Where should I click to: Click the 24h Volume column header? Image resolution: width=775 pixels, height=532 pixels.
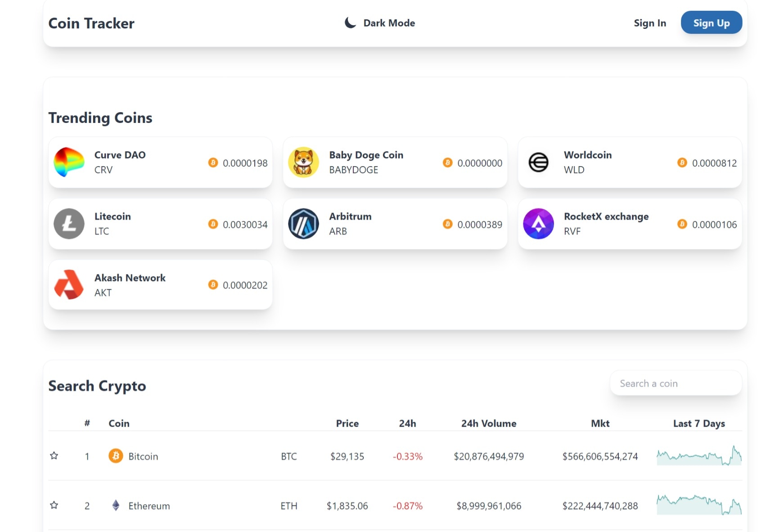pos(489,424)
